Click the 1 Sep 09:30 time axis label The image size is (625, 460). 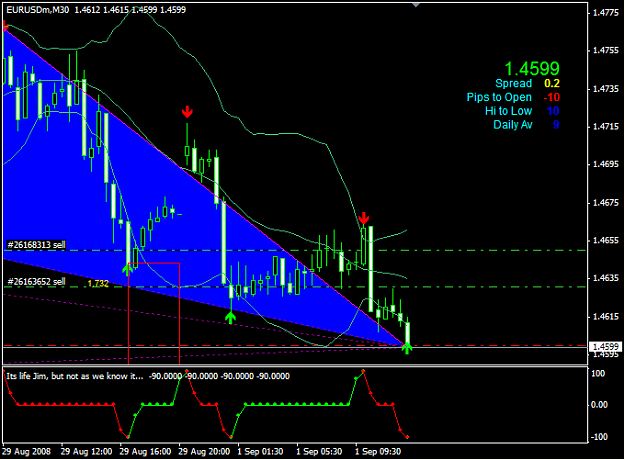378,452
